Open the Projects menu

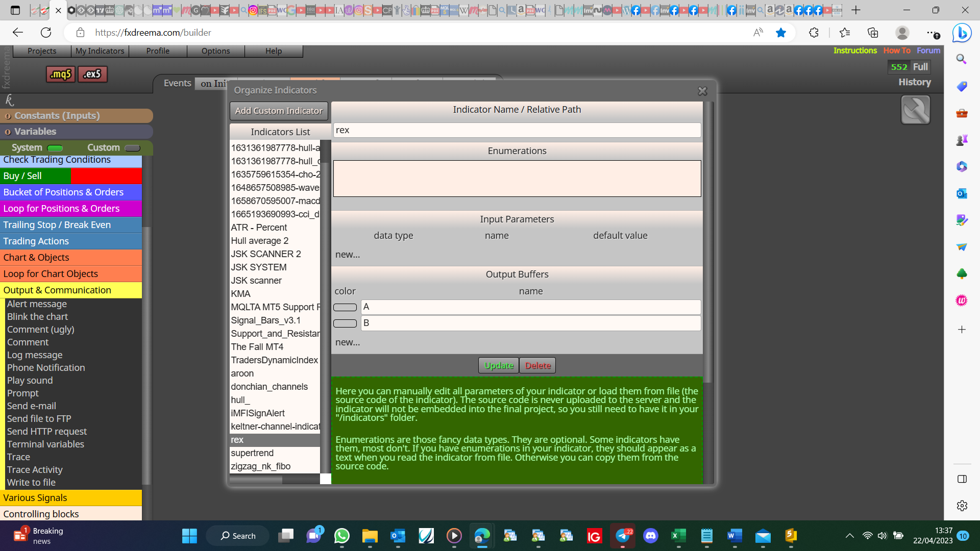tap(42, 51)
